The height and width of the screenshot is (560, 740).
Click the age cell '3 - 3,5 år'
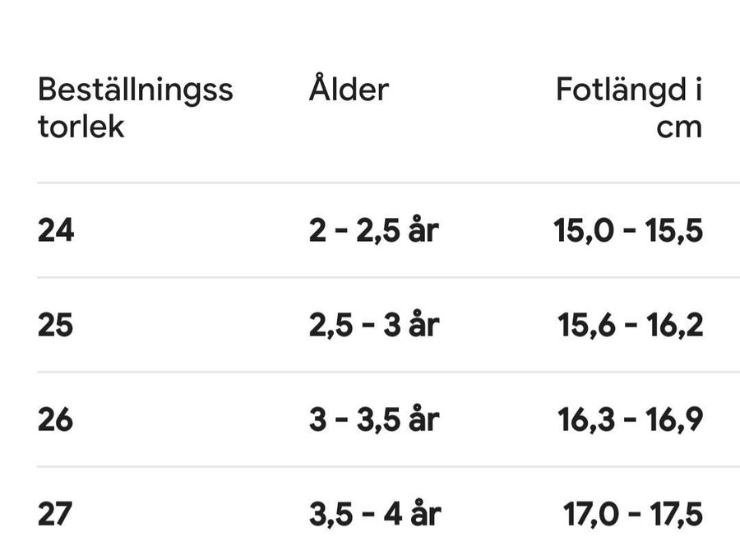[x=374, y=420]
